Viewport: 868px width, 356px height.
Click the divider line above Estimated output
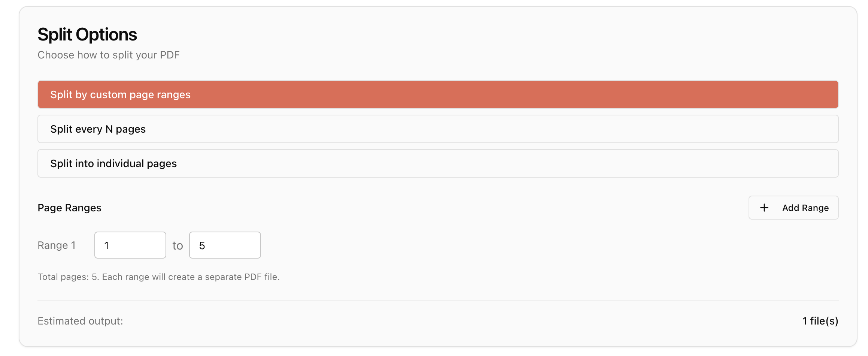(x=438, y=301)
